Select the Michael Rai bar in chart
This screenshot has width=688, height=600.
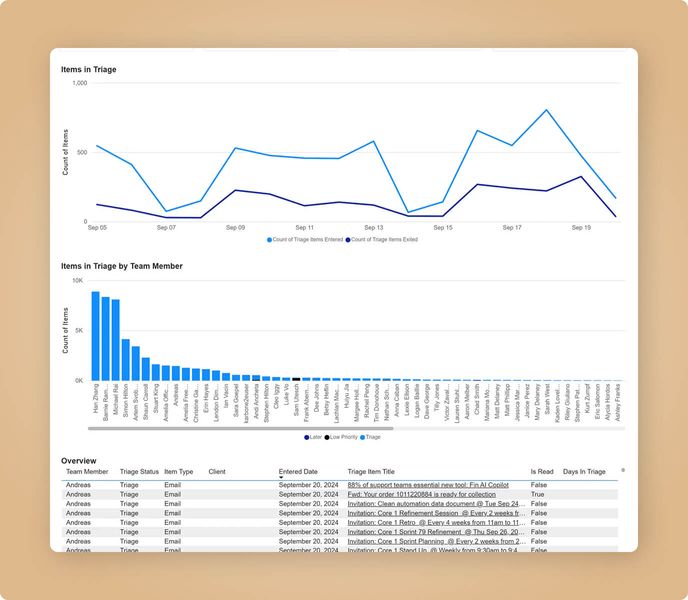tap(116, 340)
